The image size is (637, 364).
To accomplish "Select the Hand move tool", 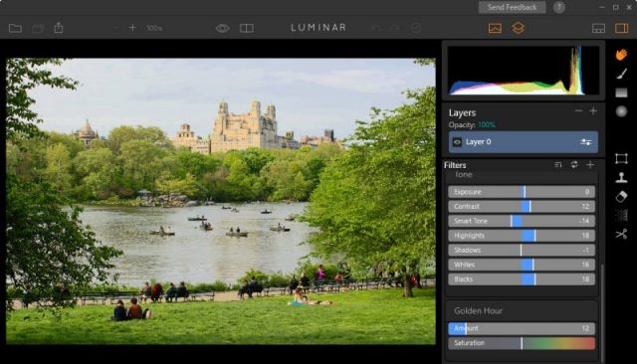I will pyautogui.click(x=621, y=55).
